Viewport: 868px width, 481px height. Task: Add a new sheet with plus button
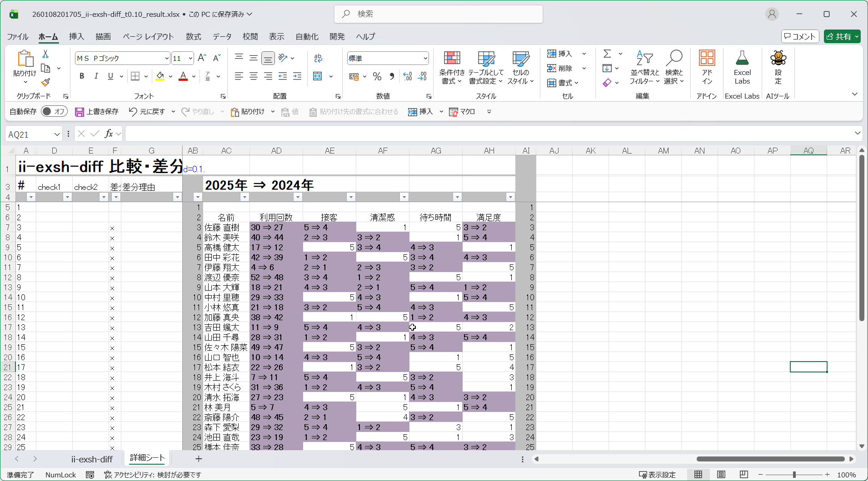[199, 459]
